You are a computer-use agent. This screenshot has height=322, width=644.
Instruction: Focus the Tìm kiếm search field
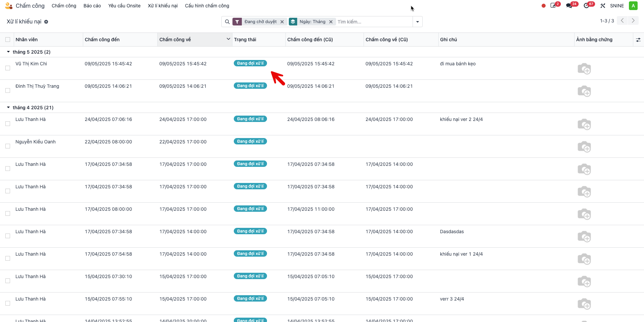(374, 22)
